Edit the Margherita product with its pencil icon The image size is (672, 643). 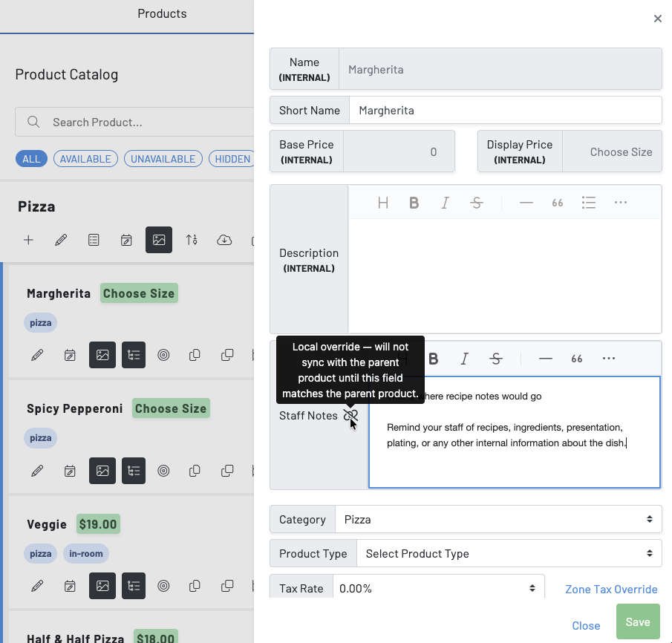pos(37,355)
